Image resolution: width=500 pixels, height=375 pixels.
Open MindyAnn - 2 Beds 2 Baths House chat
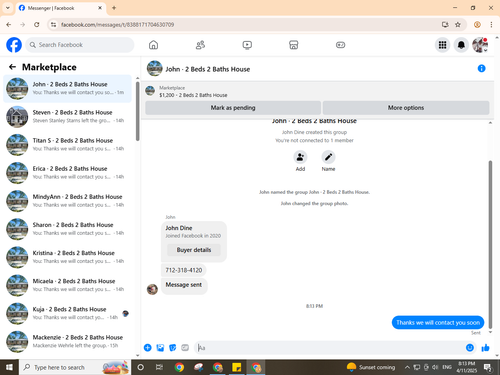coord(68,201)
